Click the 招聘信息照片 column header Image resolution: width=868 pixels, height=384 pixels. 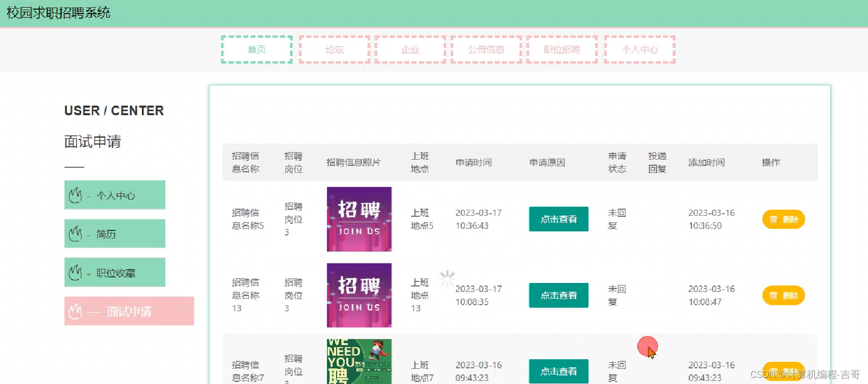pyautogui.click(x=353, y=162)
